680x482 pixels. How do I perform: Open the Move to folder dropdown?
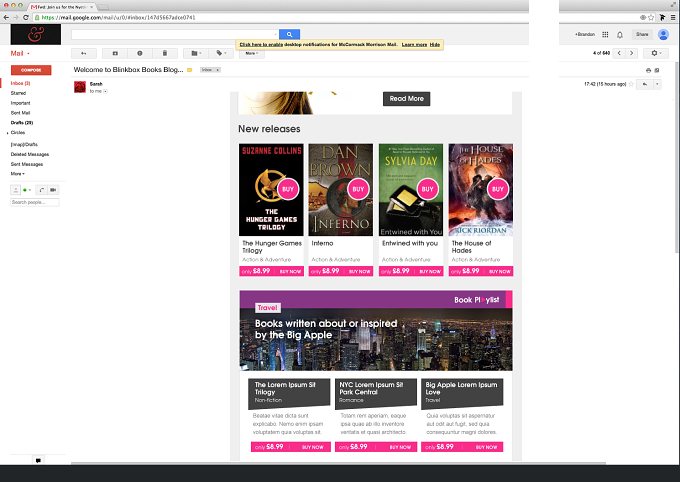coord(196,53)
